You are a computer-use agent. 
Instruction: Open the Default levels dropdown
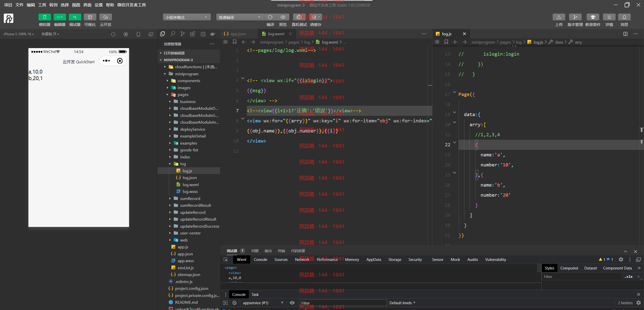[402, 303]
